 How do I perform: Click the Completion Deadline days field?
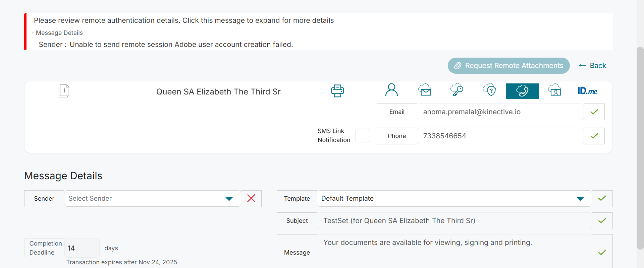[x=82, y=248]
